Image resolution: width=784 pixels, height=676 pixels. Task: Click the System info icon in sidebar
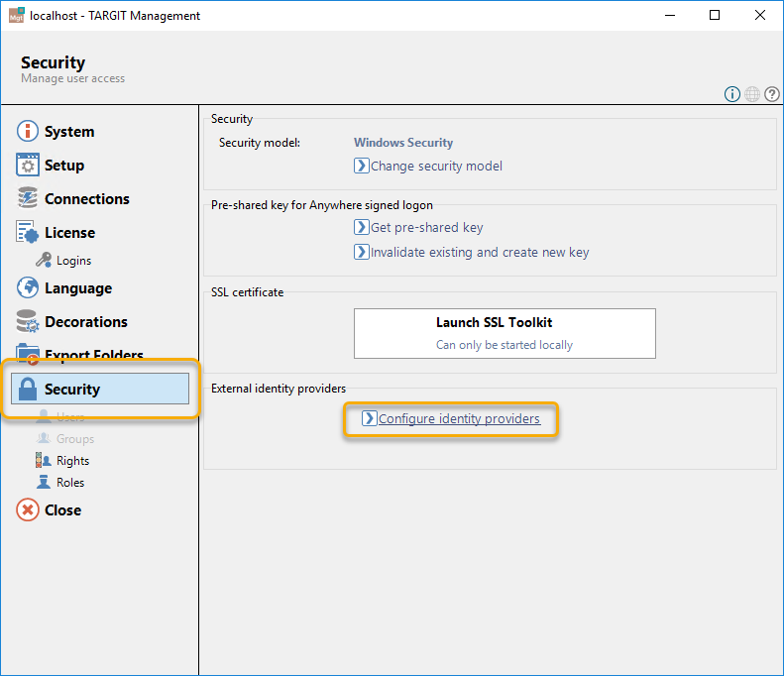28,131
